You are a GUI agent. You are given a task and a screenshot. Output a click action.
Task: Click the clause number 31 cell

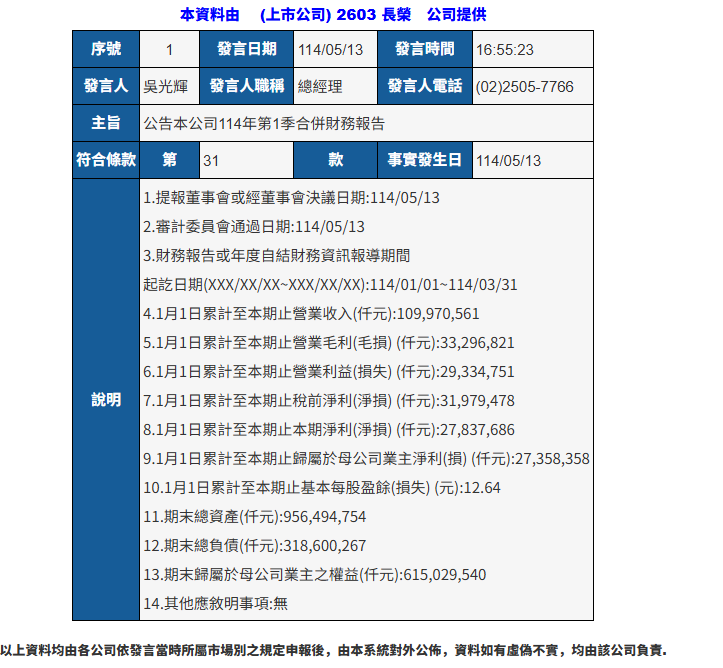247,160
